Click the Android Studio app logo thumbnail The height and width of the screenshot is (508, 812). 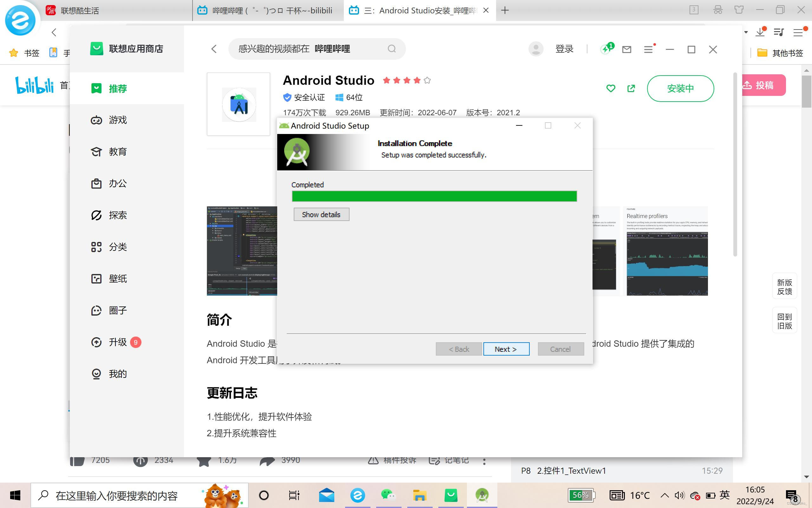click(x=239, y=104)
